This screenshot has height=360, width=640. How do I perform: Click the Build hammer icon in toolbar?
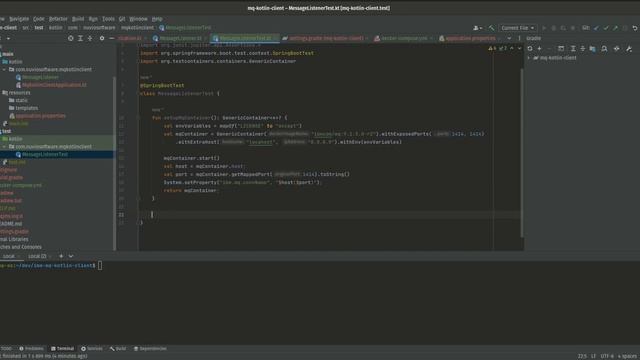[491, 28]
